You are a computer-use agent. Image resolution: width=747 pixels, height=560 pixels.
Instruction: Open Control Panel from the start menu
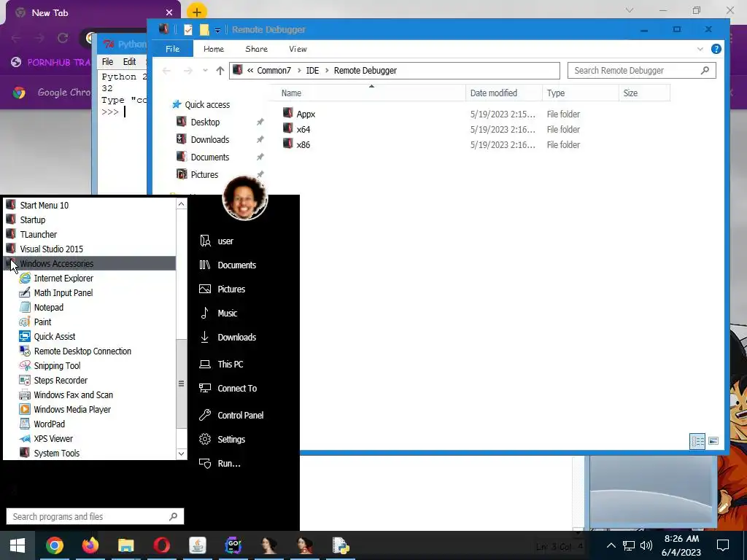pyautogui.click(x=240, y=415)
